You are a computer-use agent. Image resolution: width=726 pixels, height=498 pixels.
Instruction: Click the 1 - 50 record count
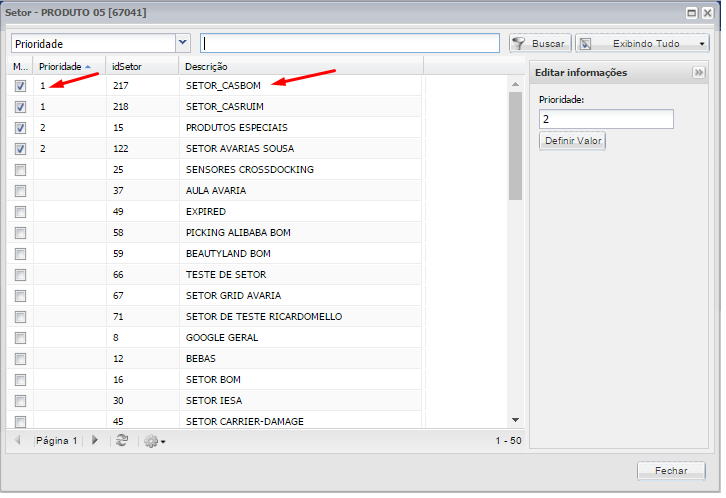coord(508,441)
